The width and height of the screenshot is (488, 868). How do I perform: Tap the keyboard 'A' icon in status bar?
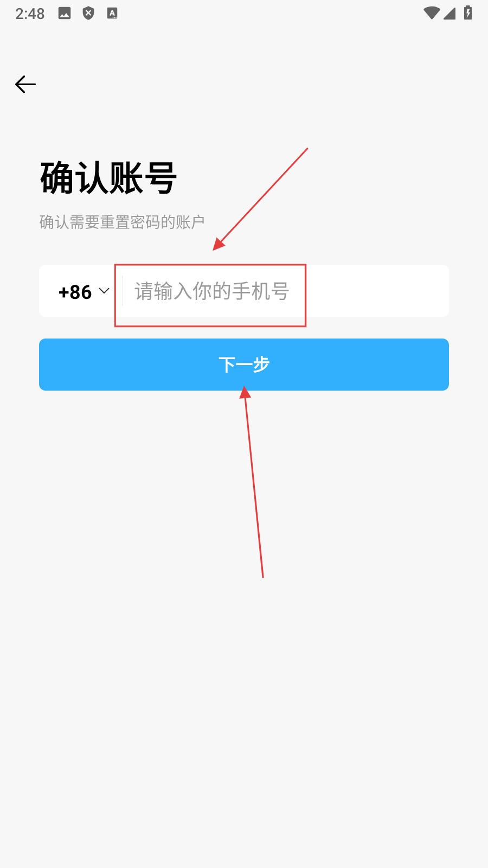112,14
